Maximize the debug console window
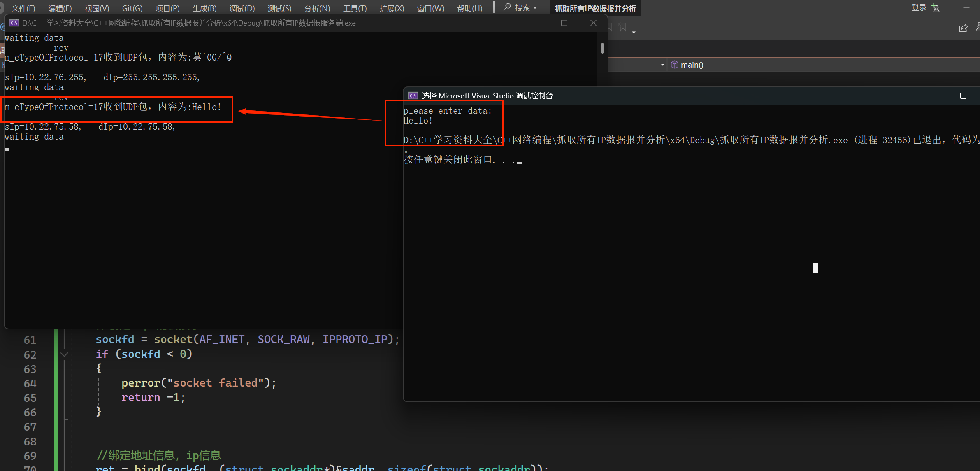980x471 pixels. (963, 96)
